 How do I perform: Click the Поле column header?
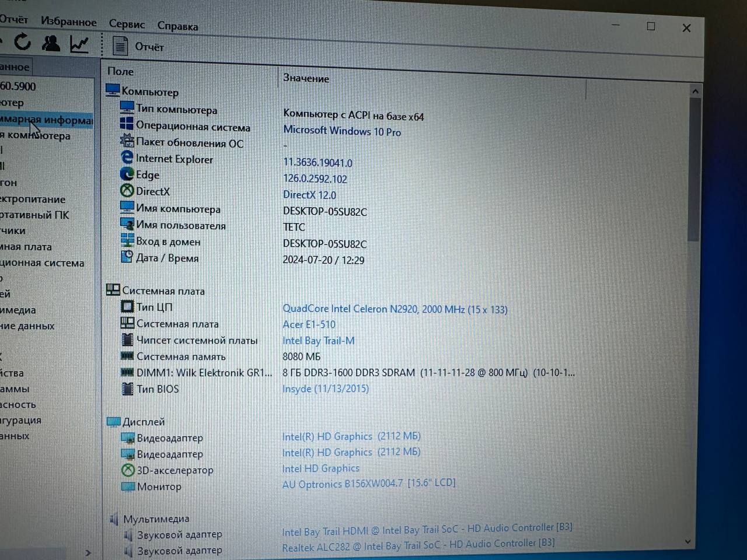(x=120, y=71)
